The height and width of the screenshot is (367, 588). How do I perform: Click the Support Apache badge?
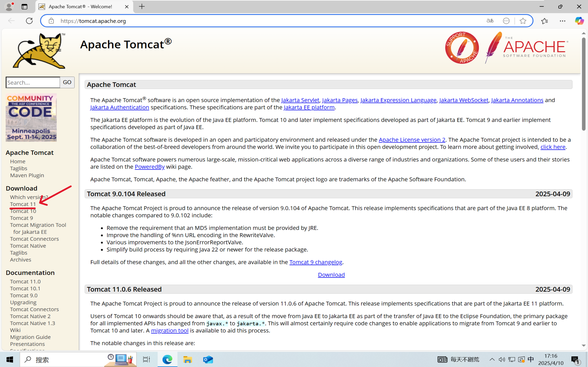(x=462, y=47)
